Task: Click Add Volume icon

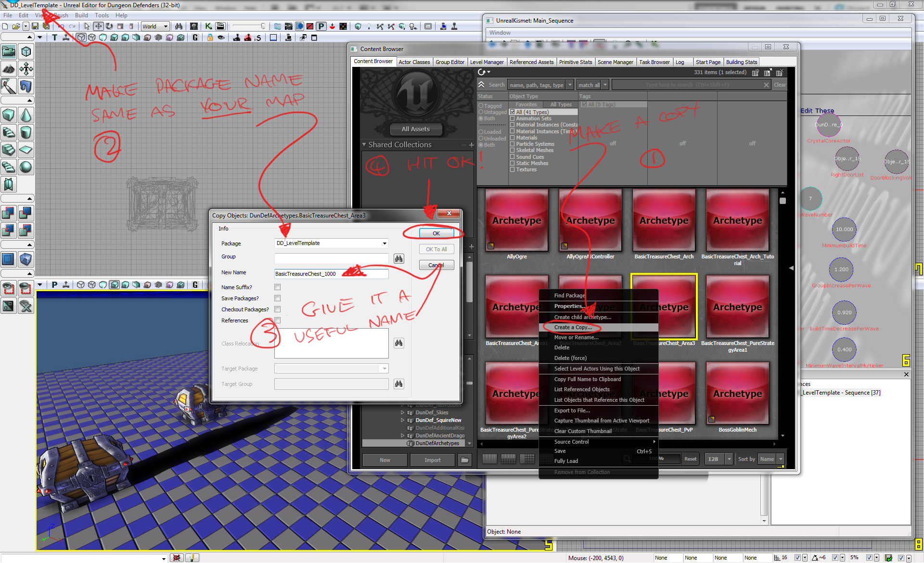Action: coord(26,259)
